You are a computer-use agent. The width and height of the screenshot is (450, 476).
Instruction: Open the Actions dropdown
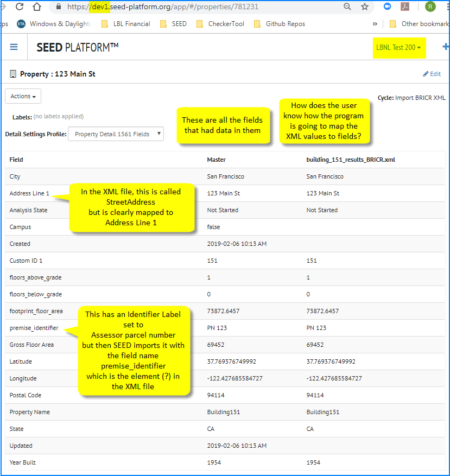pyautogui.click(x=23, y=96)
